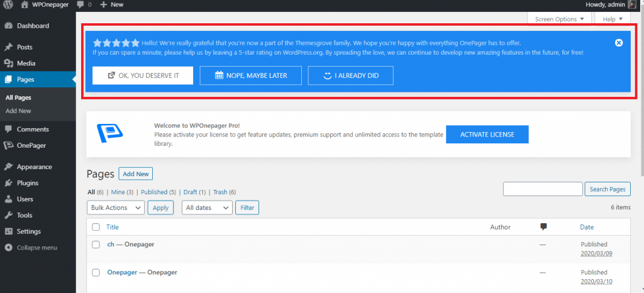This screenshot has width=644, height=293.
Task: Click the Media library icon
Action: tap(8, 64)
